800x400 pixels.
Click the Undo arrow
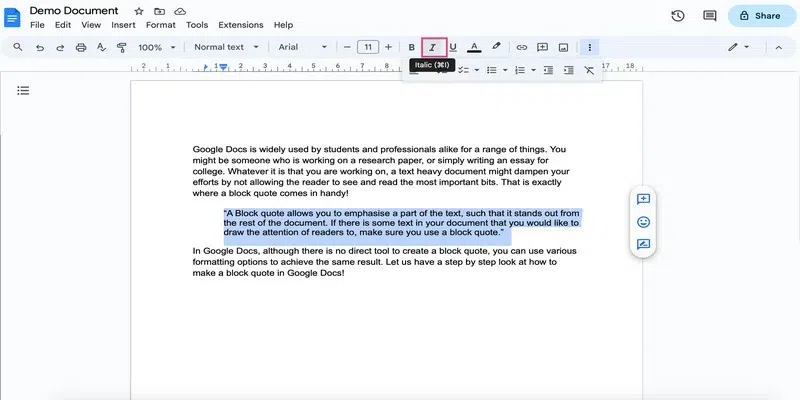[x=40, y=47]
